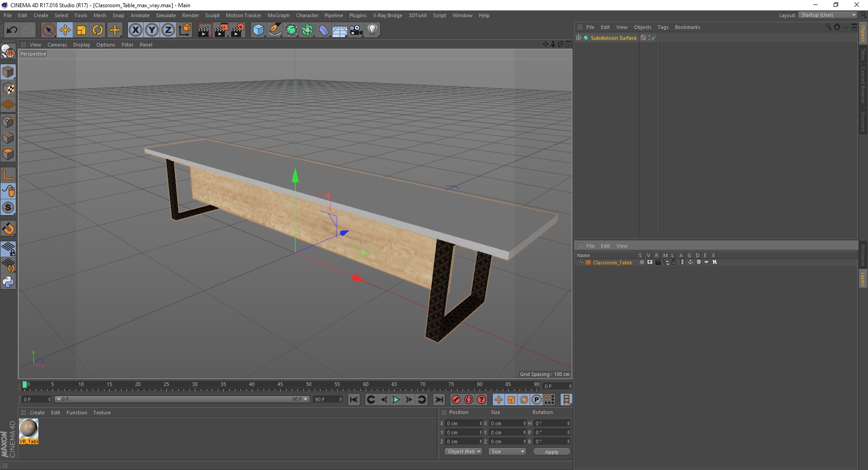Go to end of animation

click(x=439, y=399)
